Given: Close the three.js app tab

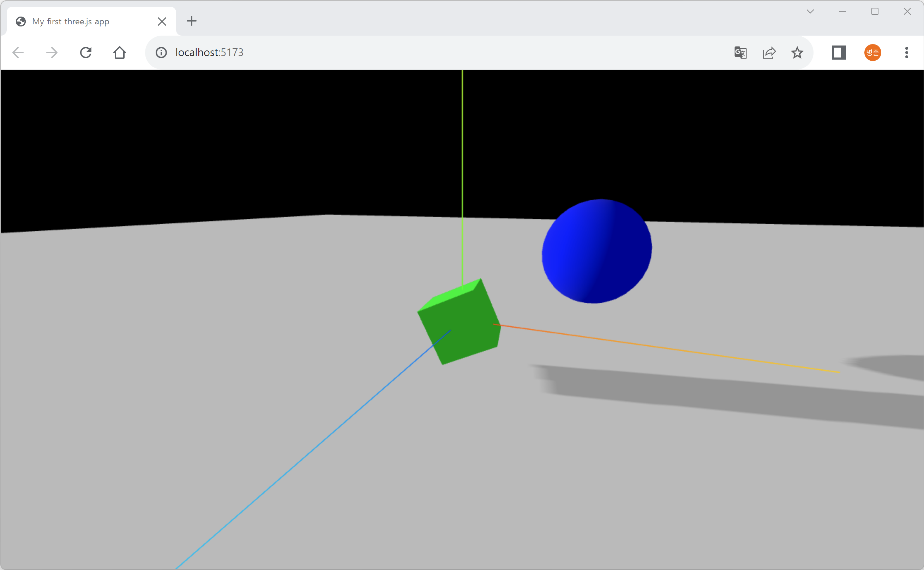Looking at the screenshot, I should point(162,22).
